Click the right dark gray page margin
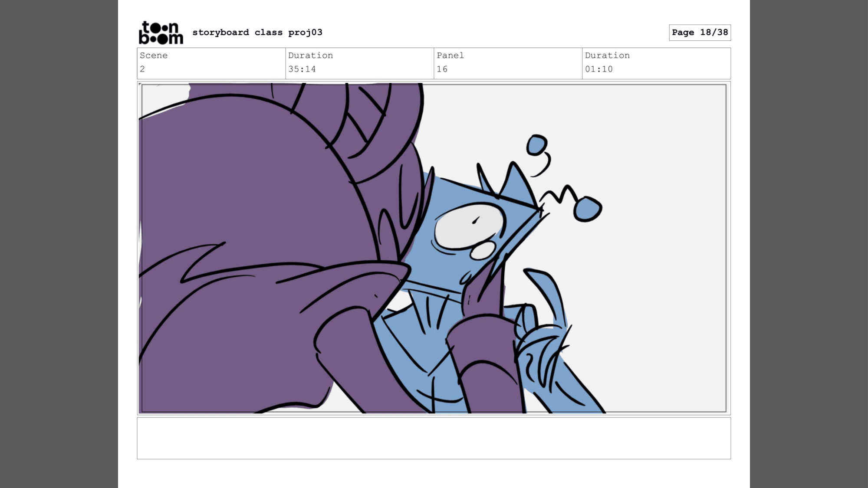The image size is (868, 488). pyautogui.click(x=809, y=243)
